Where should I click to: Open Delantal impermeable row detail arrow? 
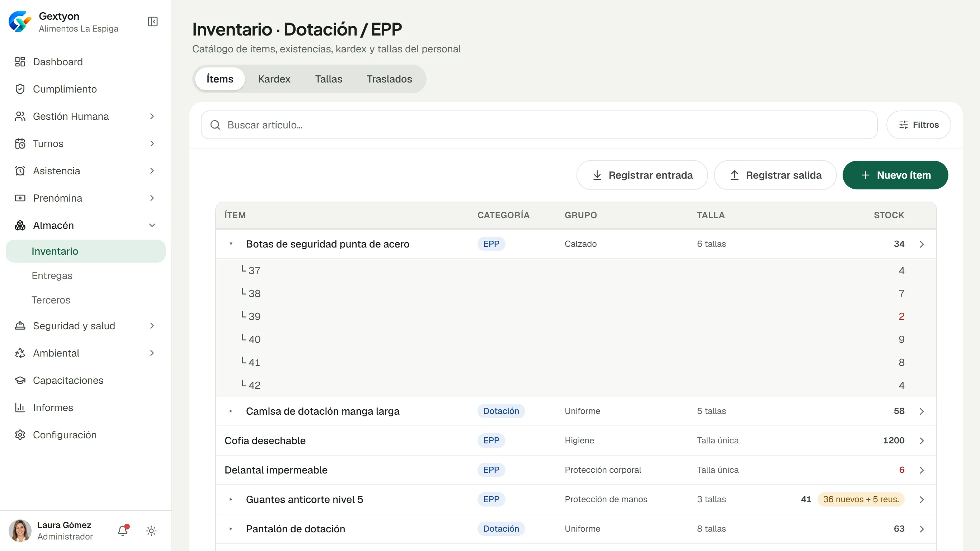point(922,470)
